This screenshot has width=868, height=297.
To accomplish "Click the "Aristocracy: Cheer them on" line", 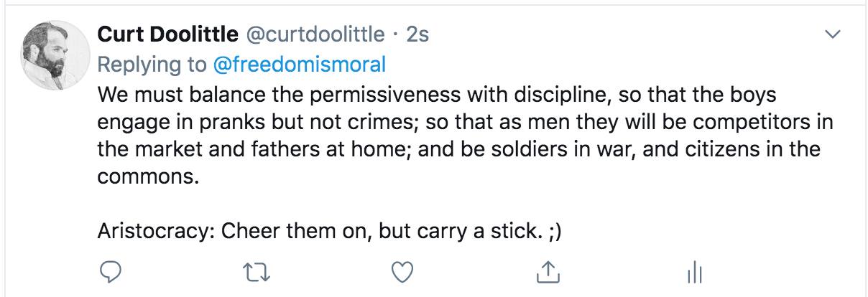I will point(333,233).
